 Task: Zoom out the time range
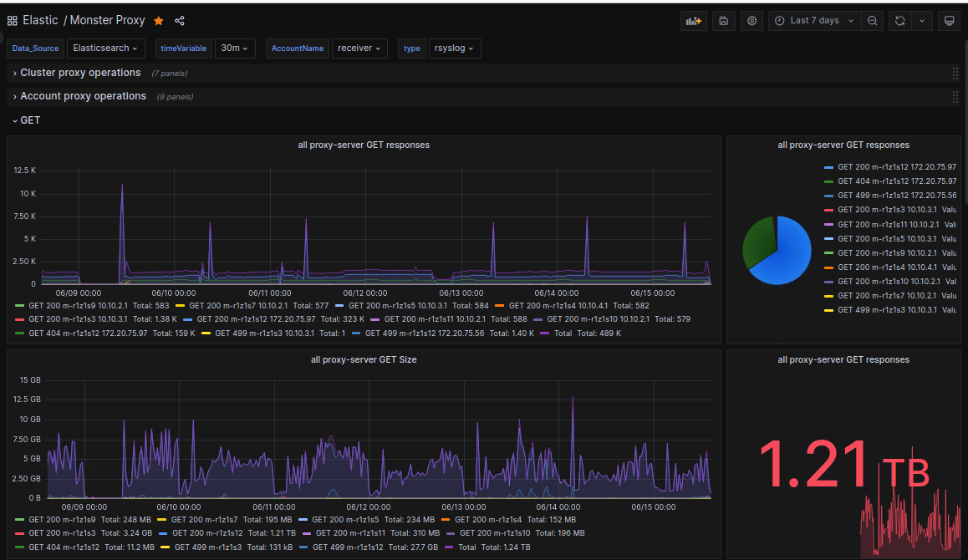(x=873, y=21)
